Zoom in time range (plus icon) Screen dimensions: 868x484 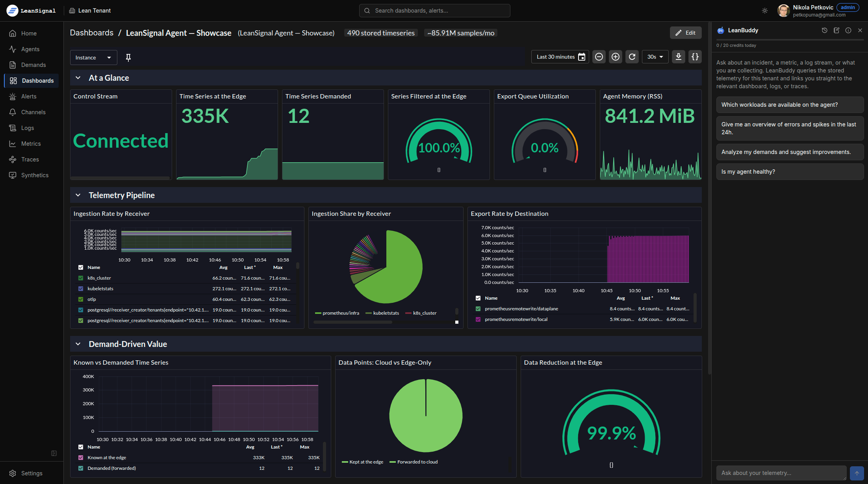(x=615, y=57)
